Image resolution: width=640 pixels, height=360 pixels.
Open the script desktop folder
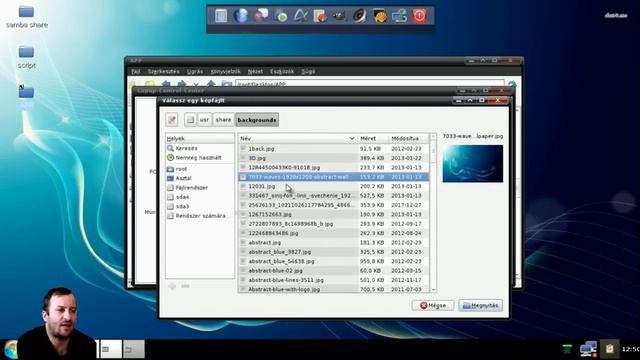(x=26, y=57)
